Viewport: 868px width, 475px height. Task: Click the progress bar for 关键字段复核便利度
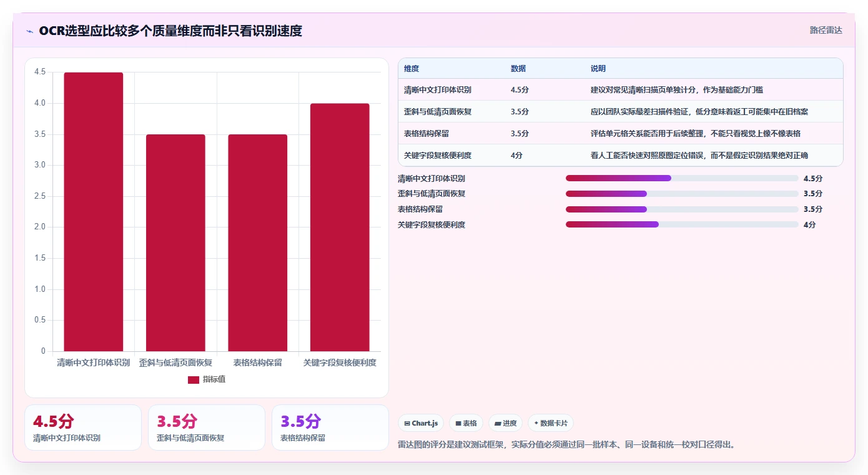[x=682, y=225]
